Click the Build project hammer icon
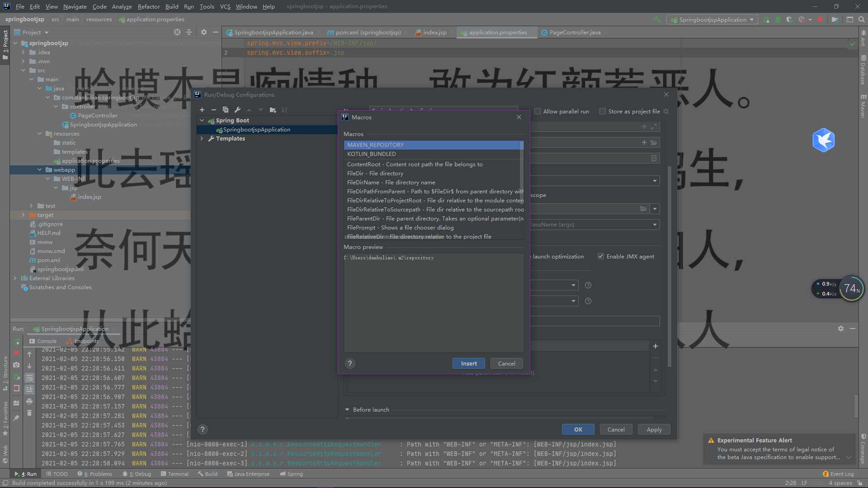This screenshot has height=488, width=868. (658, 19)
